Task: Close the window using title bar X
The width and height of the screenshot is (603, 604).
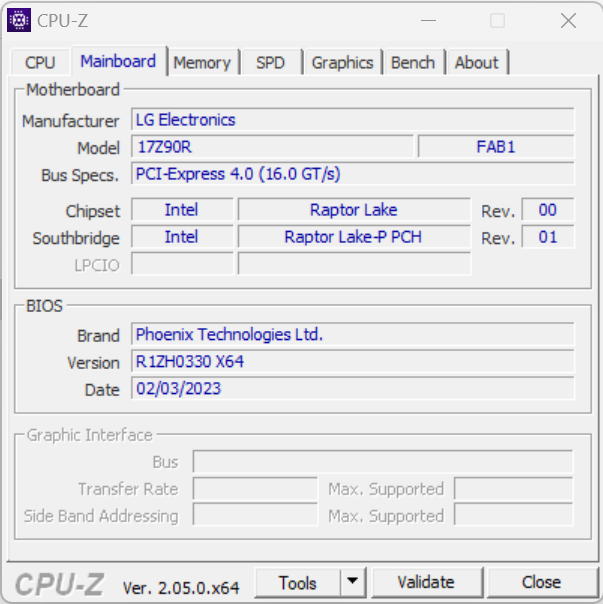Action: (x=568, y=20)
